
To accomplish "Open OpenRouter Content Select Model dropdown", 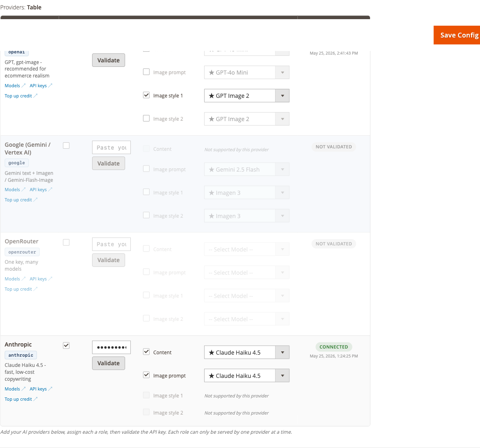I will click(247, 249).
